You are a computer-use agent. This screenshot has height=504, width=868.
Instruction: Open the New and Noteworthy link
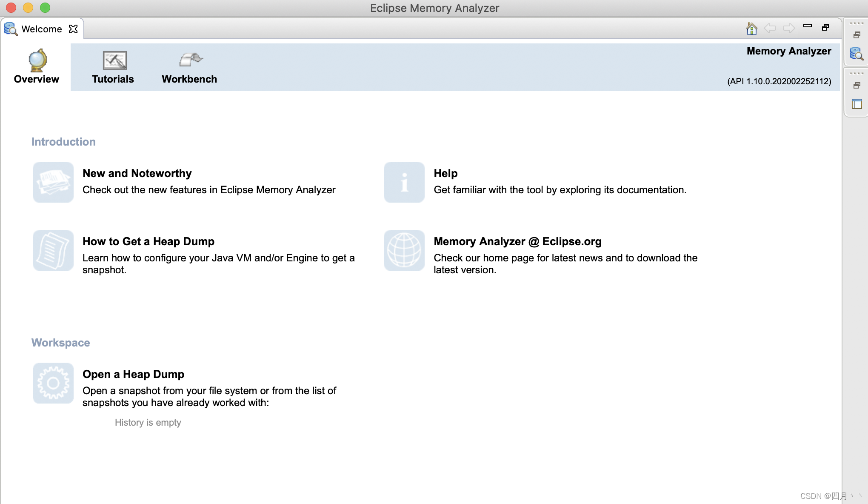[137, 173]
